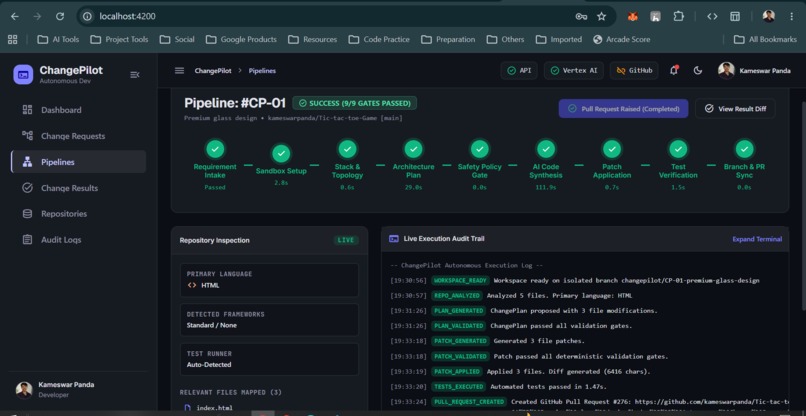This screenshot has width=806, height=416.
Task: Open the Arcade Score bookmark
Action: pyautogui.click(x=621, y=39)
